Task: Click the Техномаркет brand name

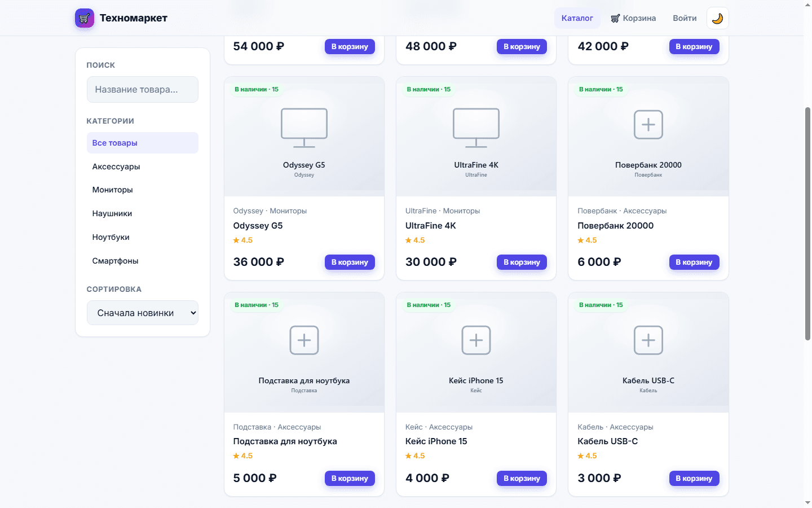Action: 134,18
